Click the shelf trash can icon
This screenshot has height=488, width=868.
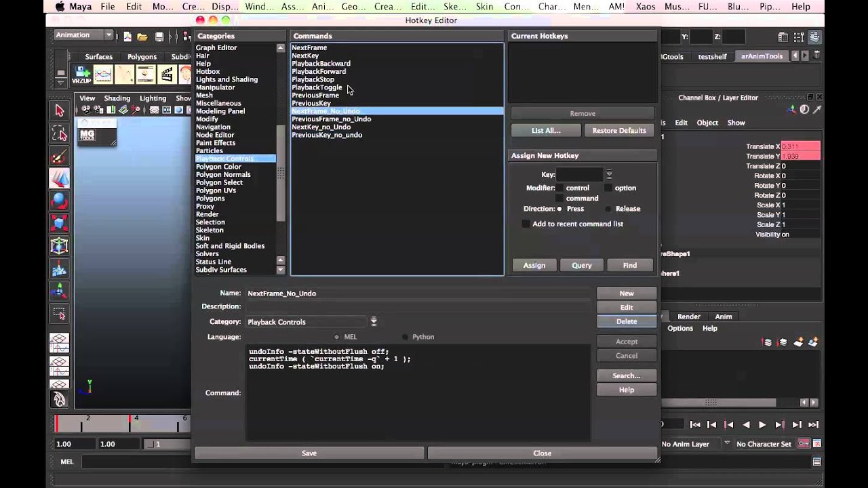[x=817, y=56]
